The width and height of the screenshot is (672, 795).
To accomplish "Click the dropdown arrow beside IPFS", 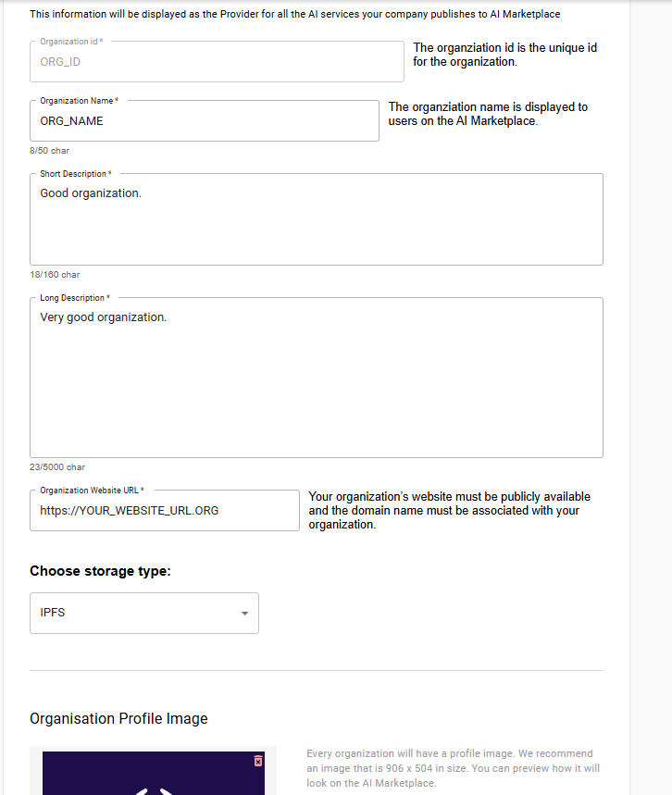I will [244, 614].
